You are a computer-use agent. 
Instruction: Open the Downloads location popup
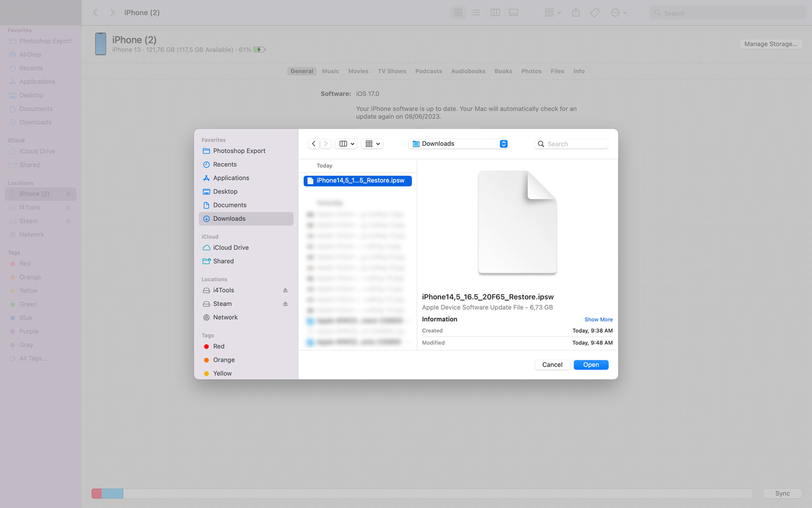(x=458, y=144)
